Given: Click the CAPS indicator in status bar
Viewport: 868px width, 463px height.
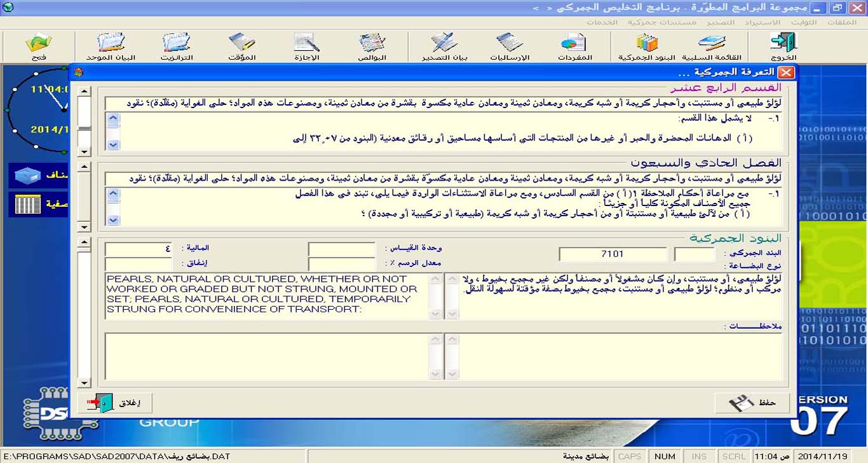Looking at the screenshot, I should coord(629,456).
